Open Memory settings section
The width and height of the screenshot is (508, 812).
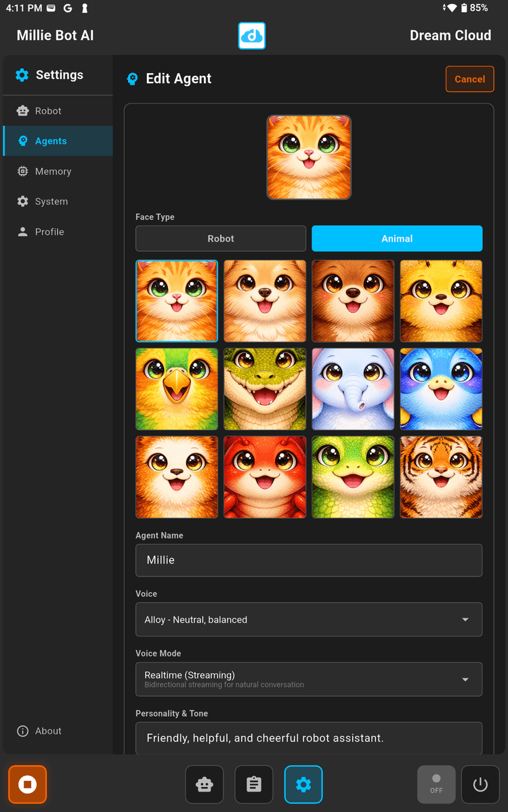click(x=58, y=171)
